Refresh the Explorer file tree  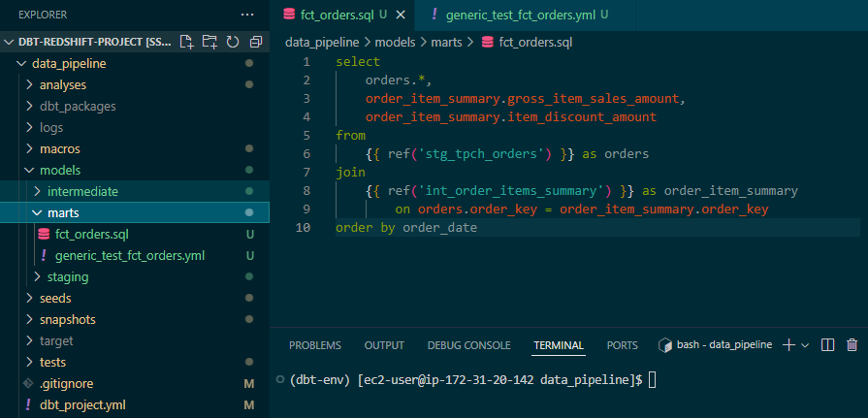point(233,42)
